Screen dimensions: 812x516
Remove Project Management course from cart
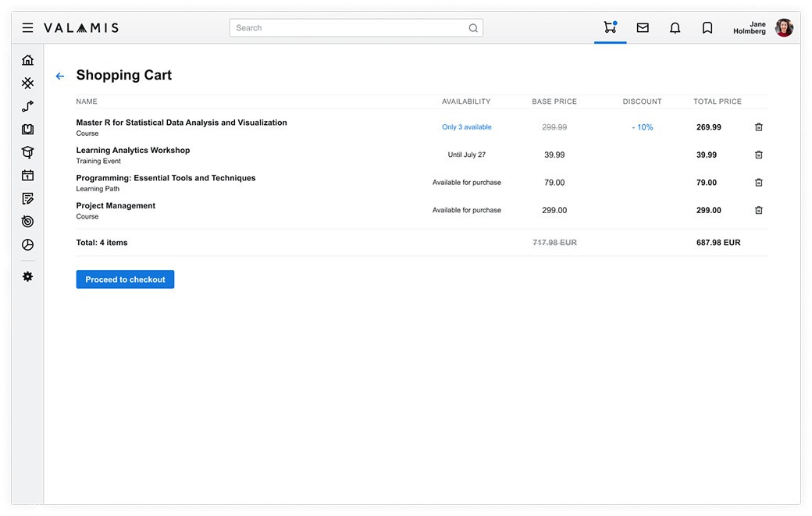(759, 210)
